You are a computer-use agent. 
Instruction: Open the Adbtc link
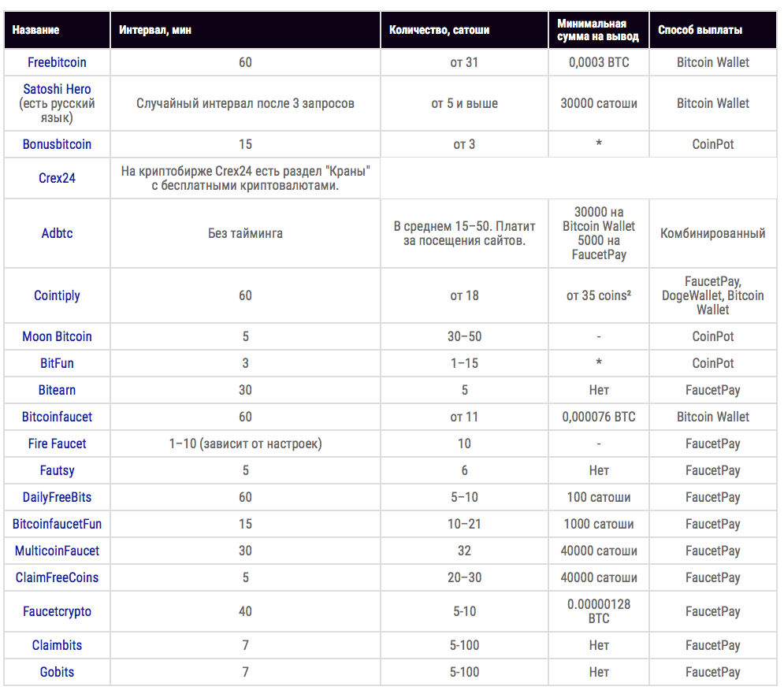point(57,233)
